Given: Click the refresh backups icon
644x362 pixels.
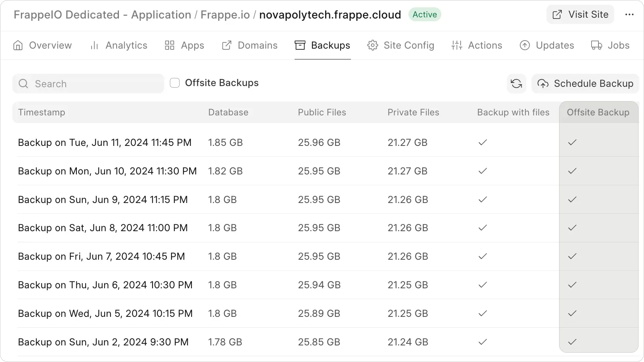Looking at the screenshot, I should pos(516,83).
